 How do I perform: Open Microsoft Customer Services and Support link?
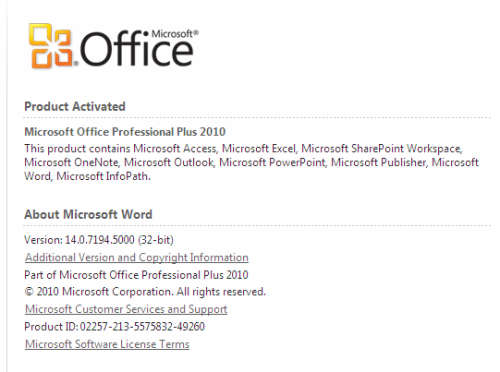pos(126,309)
